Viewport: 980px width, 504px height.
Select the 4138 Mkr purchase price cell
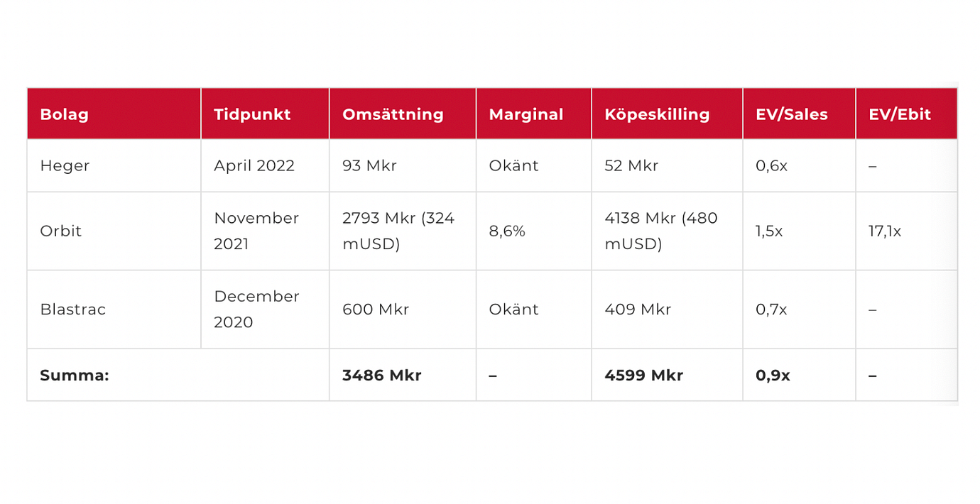coord(660,231)
